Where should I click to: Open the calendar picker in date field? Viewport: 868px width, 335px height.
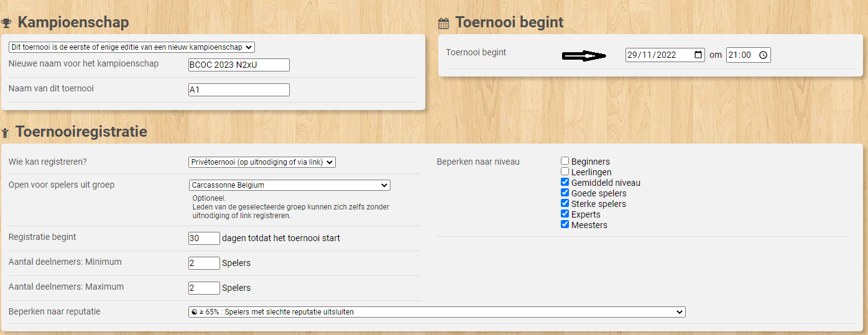tap(698, 55)
